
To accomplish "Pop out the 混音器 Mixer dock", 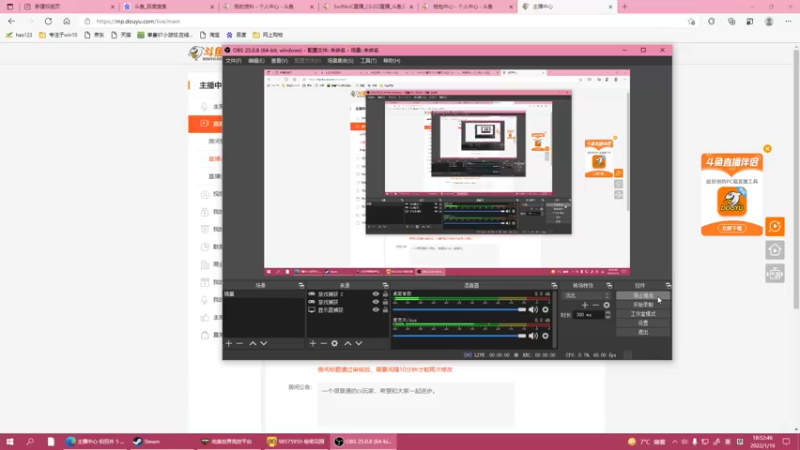I will coord(554,285).
